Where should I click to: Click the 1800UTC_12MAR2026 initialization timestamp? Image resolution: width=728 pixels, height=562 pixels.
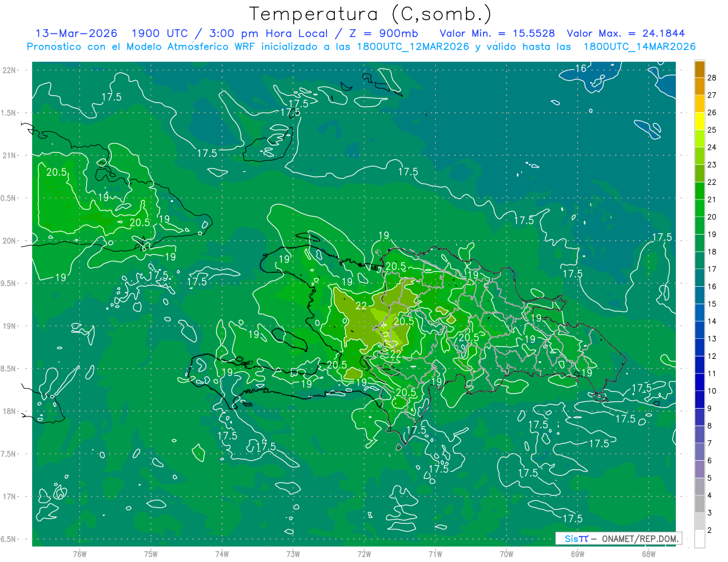[411, 47]
